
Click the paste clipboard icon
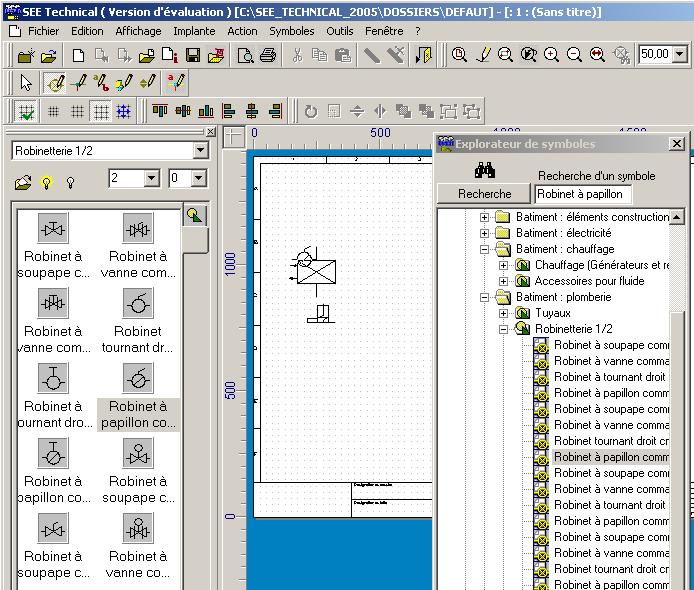click(x=343, y=55)
